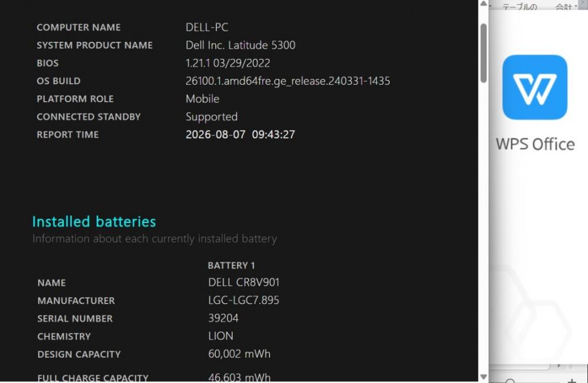Image resolution: width=588 pixels, height=383 pixels.
Task: Select the 'Supported' standby value
Action: tap(212, 117)
